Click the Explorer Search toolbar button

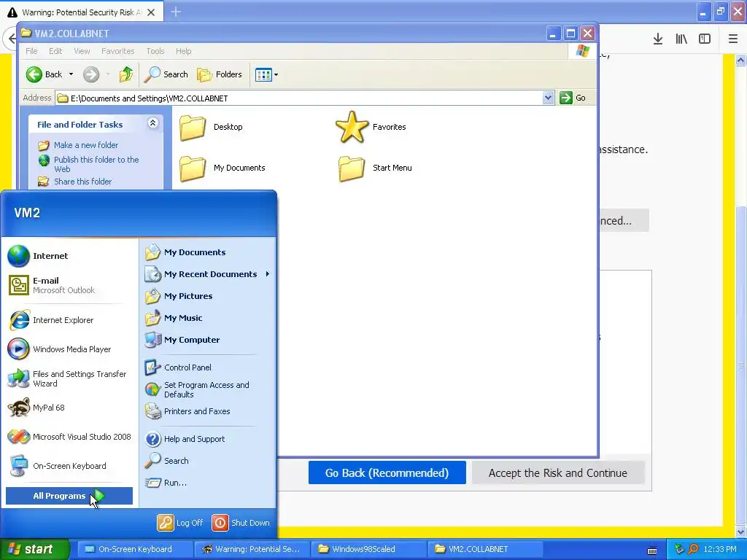[166, 74]
